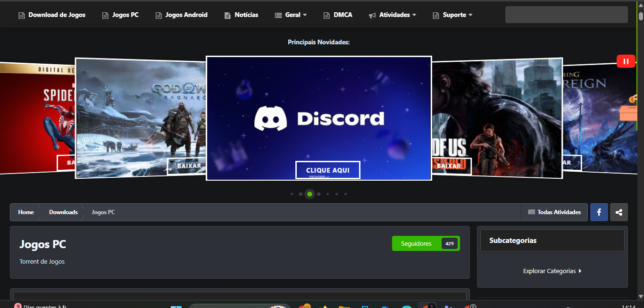The width and height of the screenshot is (644, 308).
Task: Click the Download de Jogos page icon
Action: coord(21,15)
